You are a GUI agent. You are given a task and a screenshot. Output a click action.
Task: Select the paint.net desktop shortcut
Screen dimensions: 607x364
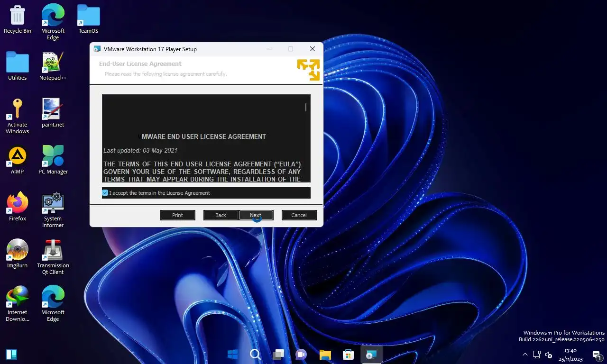(x=53, y=113)
